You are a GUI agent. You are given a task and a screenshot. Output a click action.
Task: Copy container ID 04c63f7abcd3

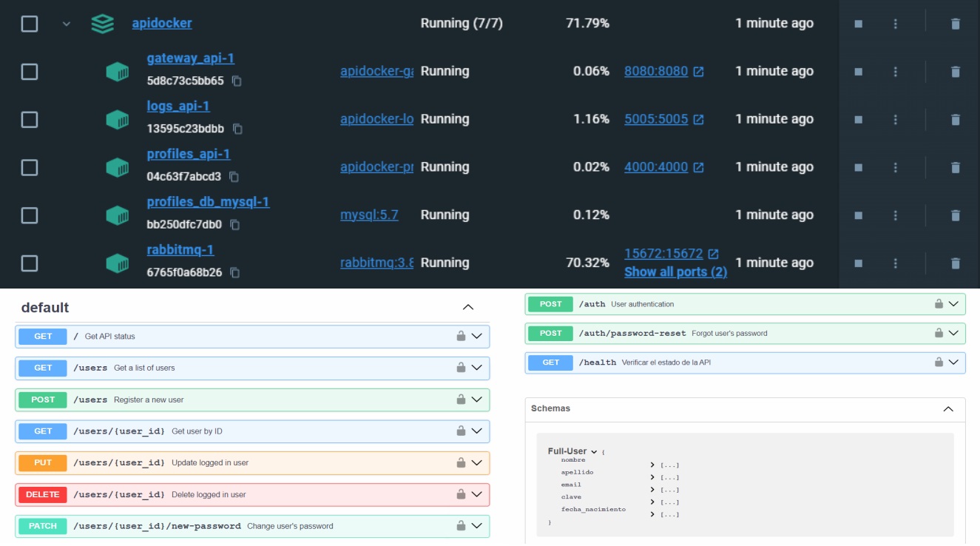(x=234, y=177)
